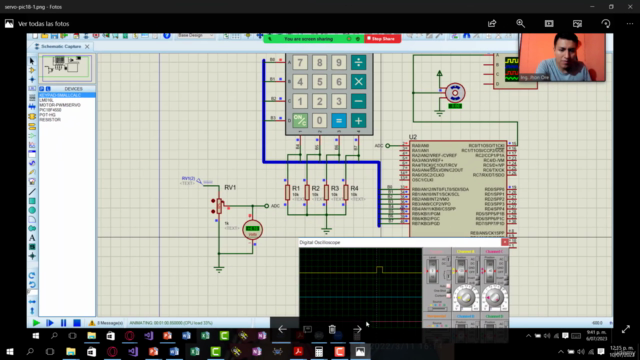The height and width of the screenshot is (360, 640).
Task: Click the webcam video thumbnail
Action: [x=562, y=57]
